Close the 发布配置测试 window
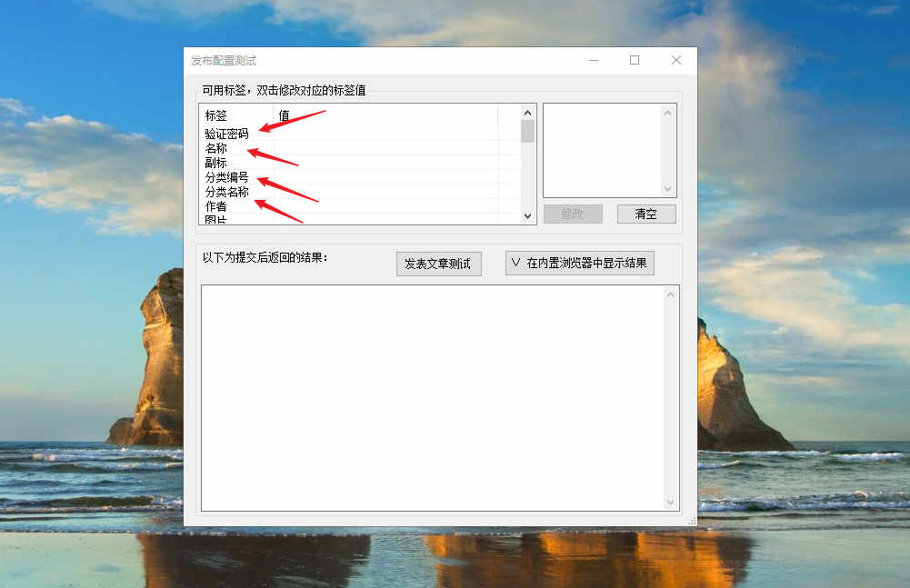The image size is (910, 588). (x=675, y=60)
